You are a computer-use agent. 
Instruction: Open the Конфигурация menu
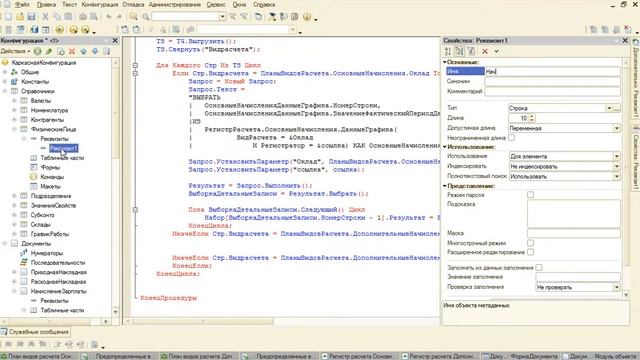(100, 4)
